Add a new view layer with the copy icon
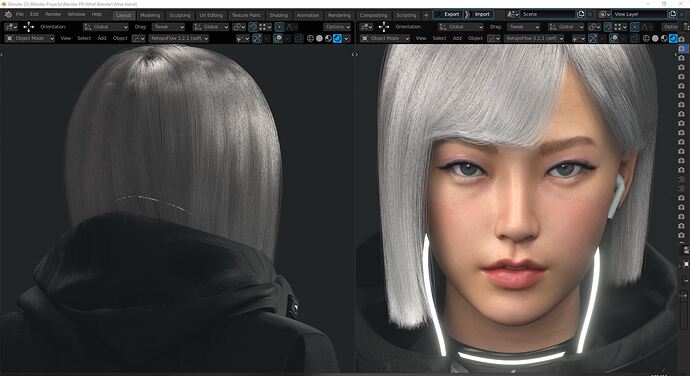690x376 pixels. point(673,14)
